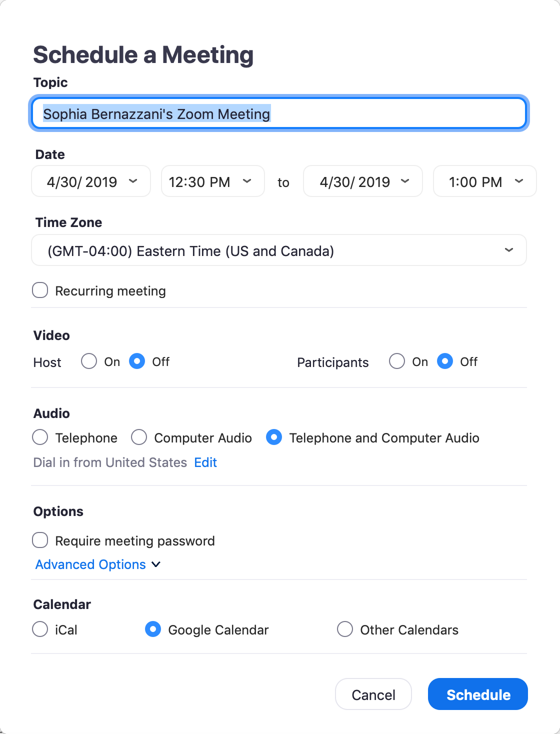
Task: Open the 1:00 PM end time dropdown
Action: click(484, 181)
